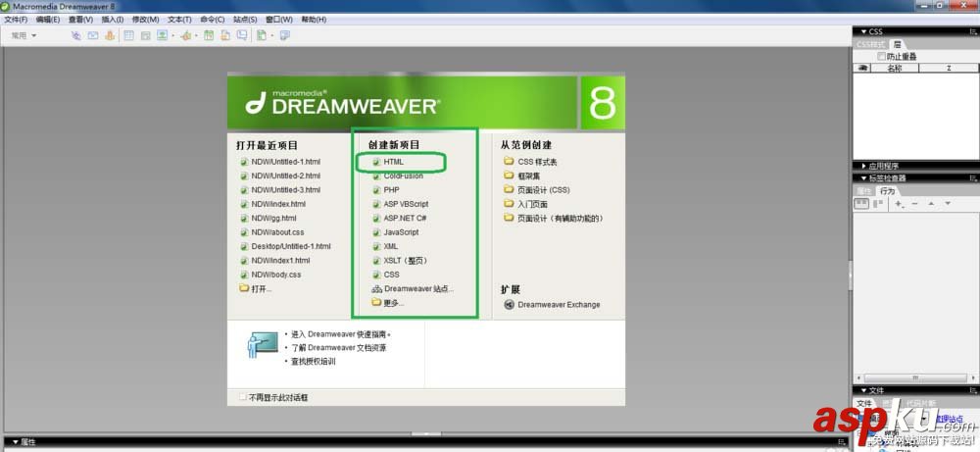This screenshot has width=980, height=452.
Task: Open the 插入(I) menu
Action: [x=113, y=20]
